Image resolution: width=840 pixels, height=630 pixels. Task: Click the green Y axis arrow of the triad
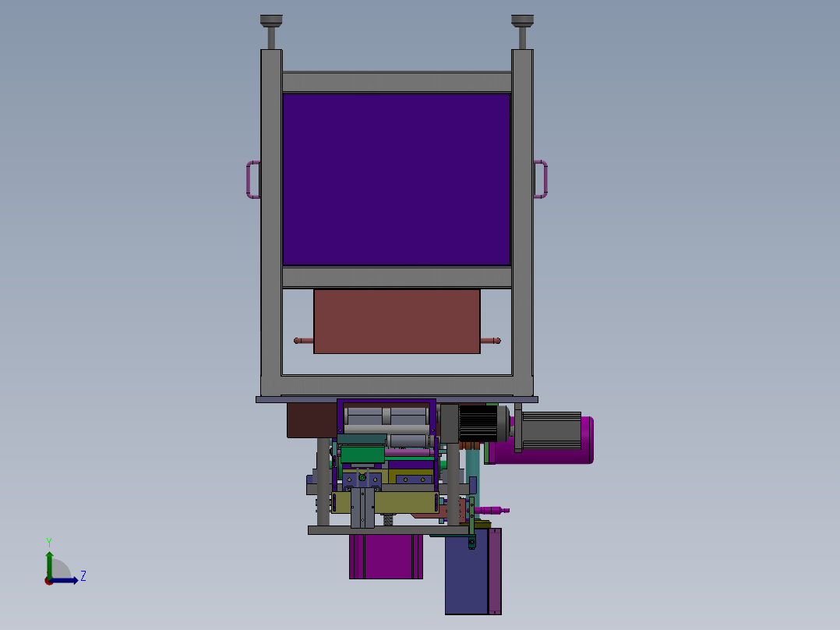point(49,565)
